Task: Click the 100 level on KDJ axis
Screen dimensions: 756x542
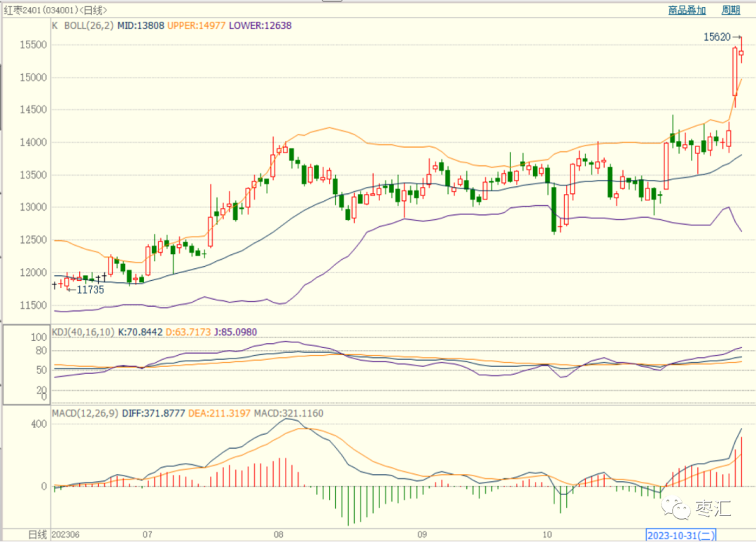Action: click(38, 338)
